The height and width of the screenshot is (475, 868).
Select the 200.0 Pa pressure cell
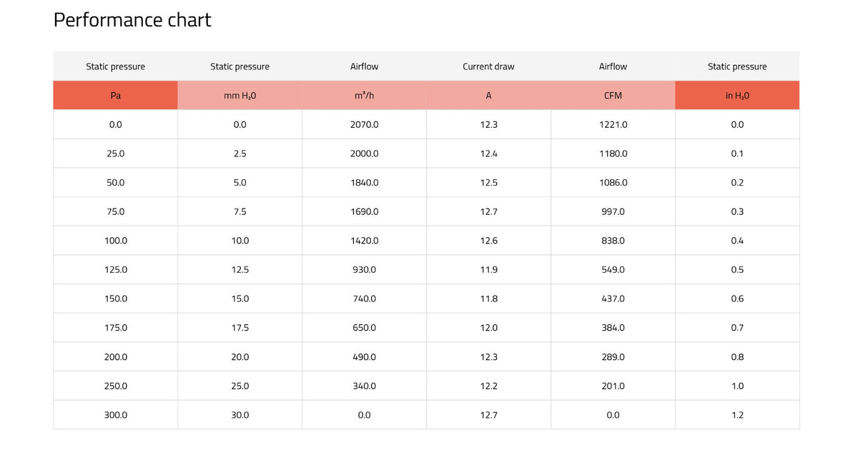[116, 356]
